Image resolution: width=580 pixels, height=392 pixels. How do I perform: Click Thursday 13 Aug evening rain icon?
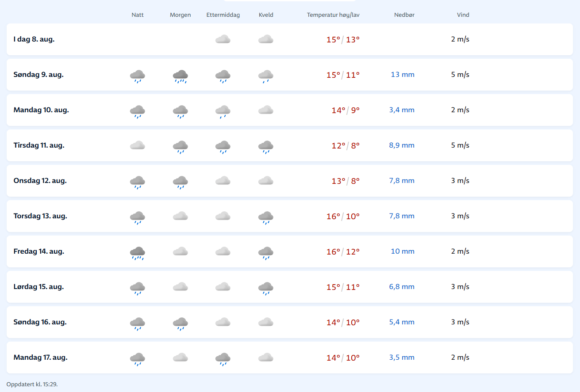[266, 217]
